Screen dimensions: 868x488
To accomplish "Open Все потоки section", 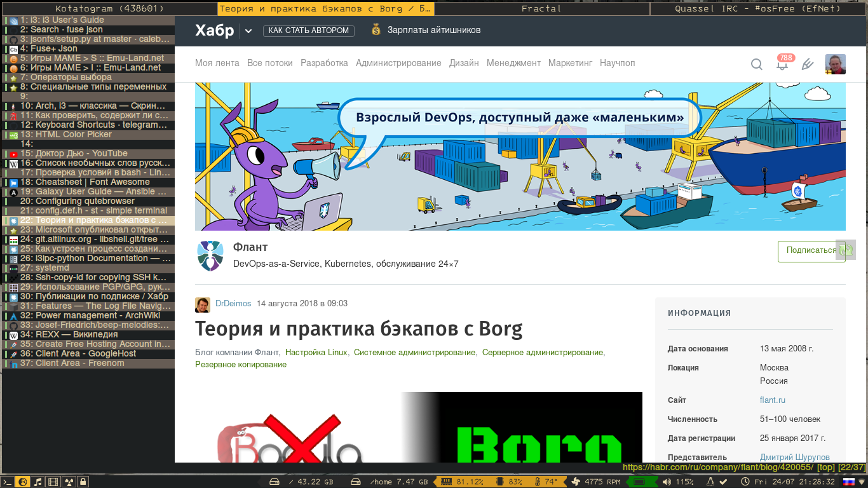I will [270, 63].
